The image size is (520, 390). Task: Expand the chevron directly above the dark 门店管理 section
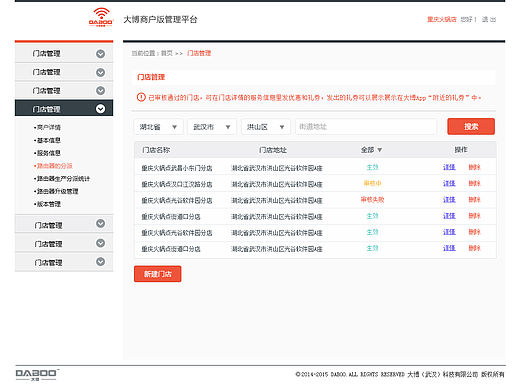pos(100,90)
